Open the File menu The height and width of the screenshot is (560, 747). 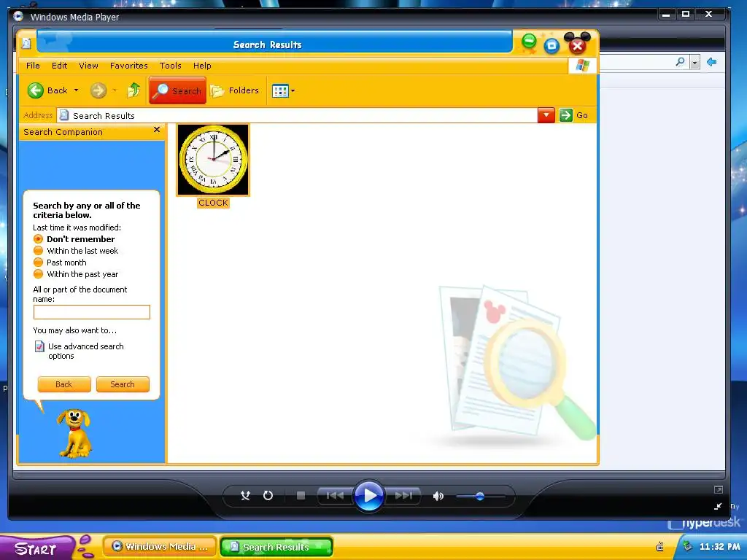(33, 66)
